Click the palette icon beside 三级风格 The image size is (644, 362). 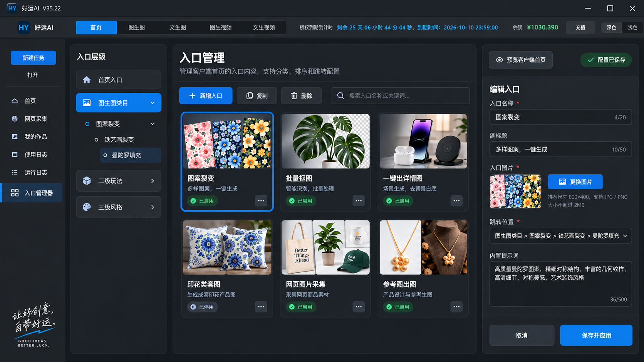click(87, 207)
